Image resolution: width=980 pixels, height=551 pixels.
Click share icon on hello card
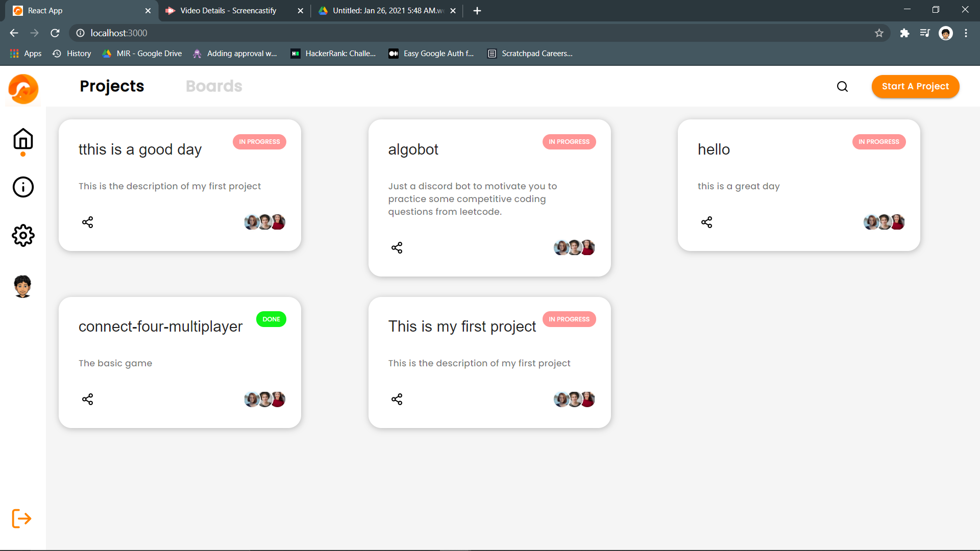(x=706, y=222)
